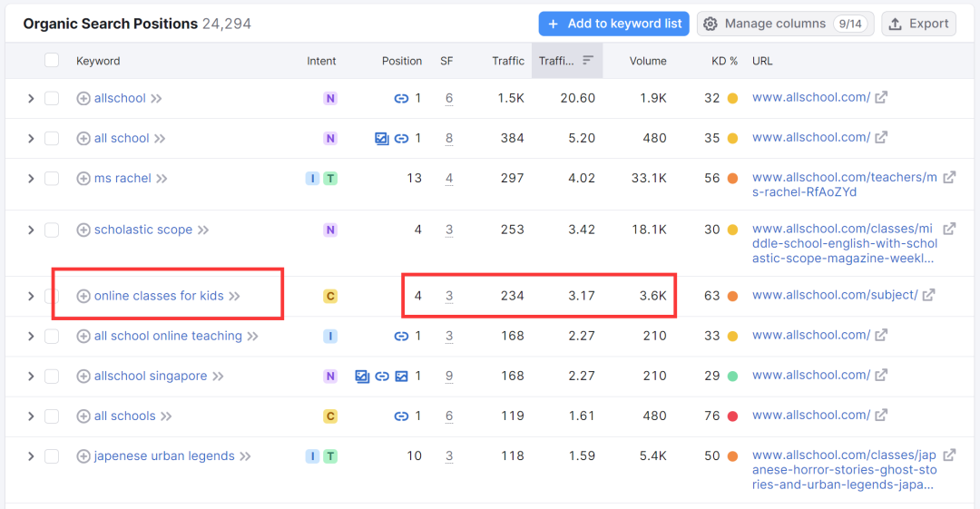The height and width of the screenshot is (509, 980).
Task: Select the all school online teaching checkbox
Action: click(52, 337)
